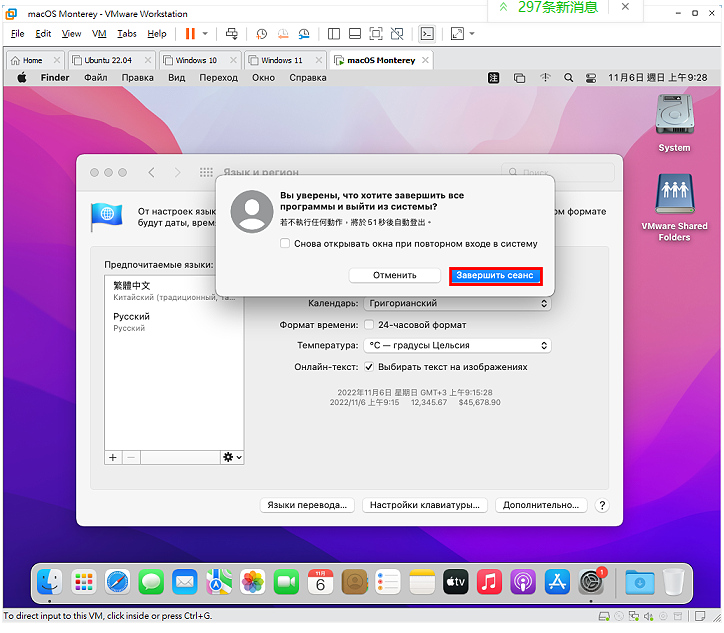Open System Preferences from the Dock
This screenshot has height=633, width=724.
591,581
